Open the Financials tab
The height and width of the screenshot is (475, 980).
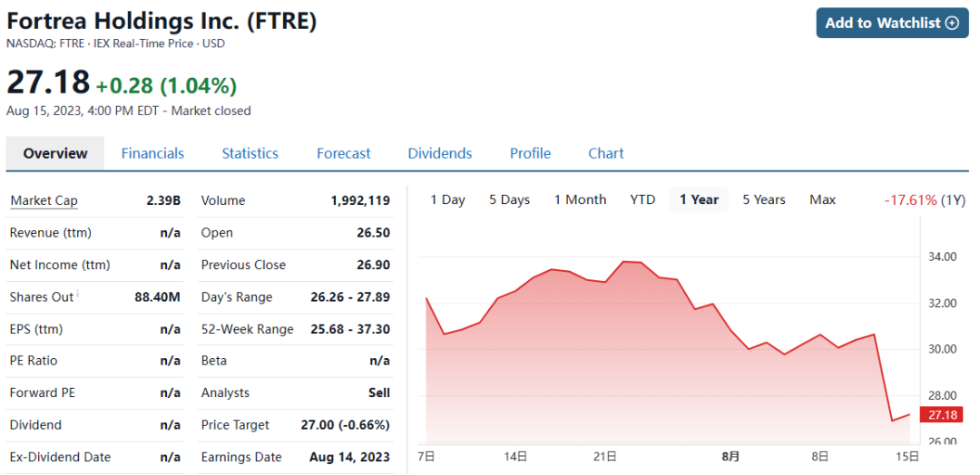152,153
